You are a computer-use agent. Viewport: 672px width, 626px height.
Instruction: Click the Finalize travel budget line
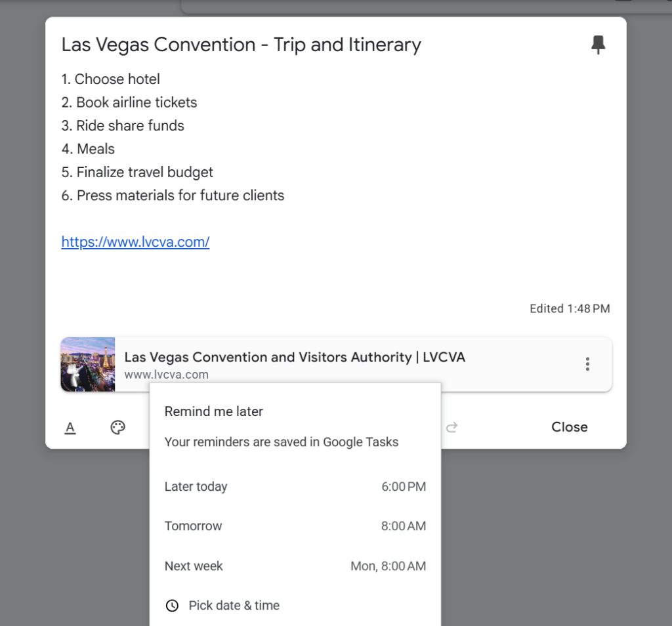[136, 172]
